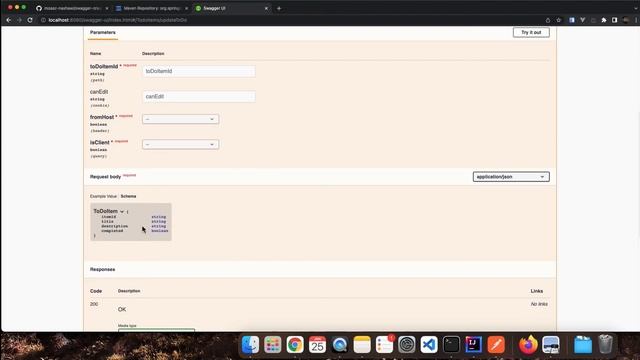Screen dimensions: 640x360
Task: Open Google Chrome from the dock
Action: click(295, 345)
